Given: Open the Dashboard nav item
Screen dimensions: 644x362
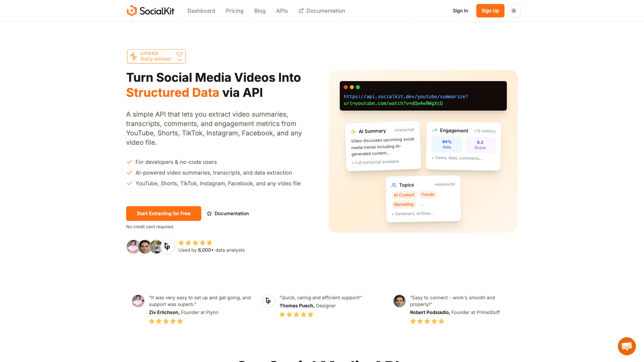Looking at the screenshot, I should pos(201,11).
